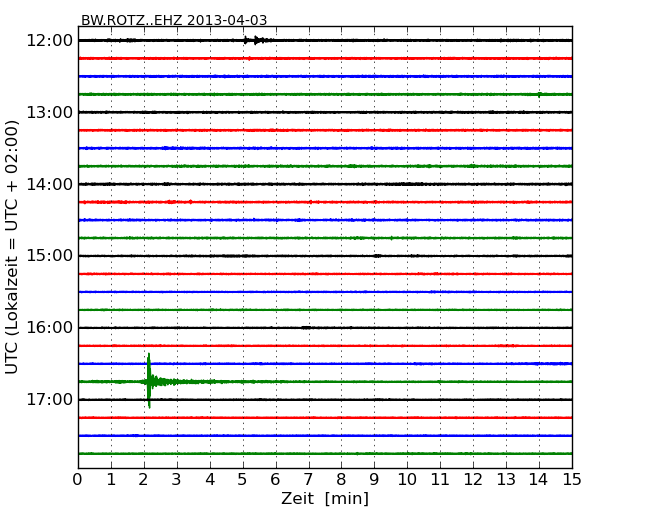Screen dimensions: 650x520
Task: Click the x-axis tick label 7
Action: (308, 479)
